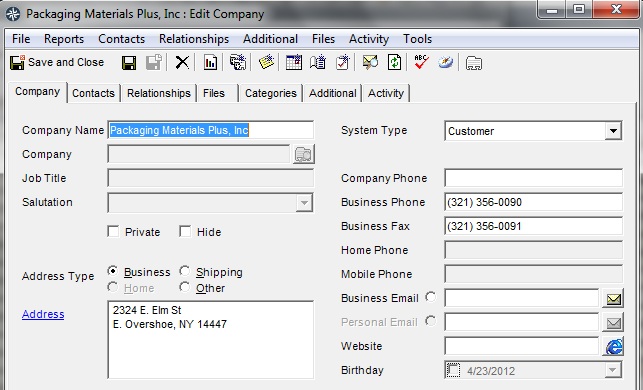The image size is (643, 390).
Task: Tick the Private checkbox
Action: tap(113, 232)
